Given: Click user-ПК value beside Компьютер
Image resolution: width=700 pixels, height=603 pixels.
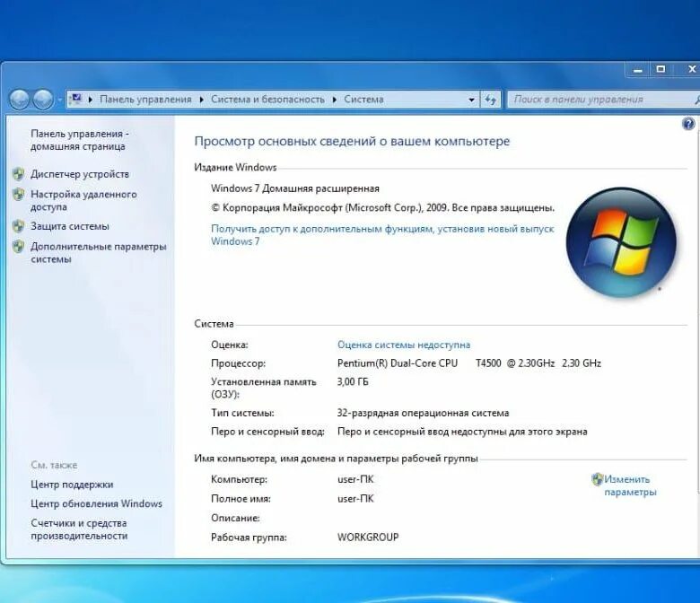Looking at the screenshot, I should click(x=355, y=479).
